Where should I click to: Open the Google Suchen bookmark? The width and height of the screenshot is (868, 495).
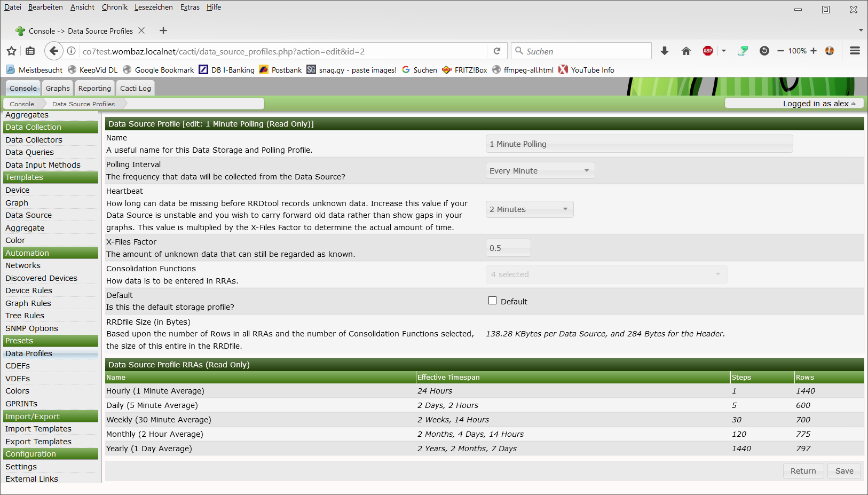click(420, 70)
